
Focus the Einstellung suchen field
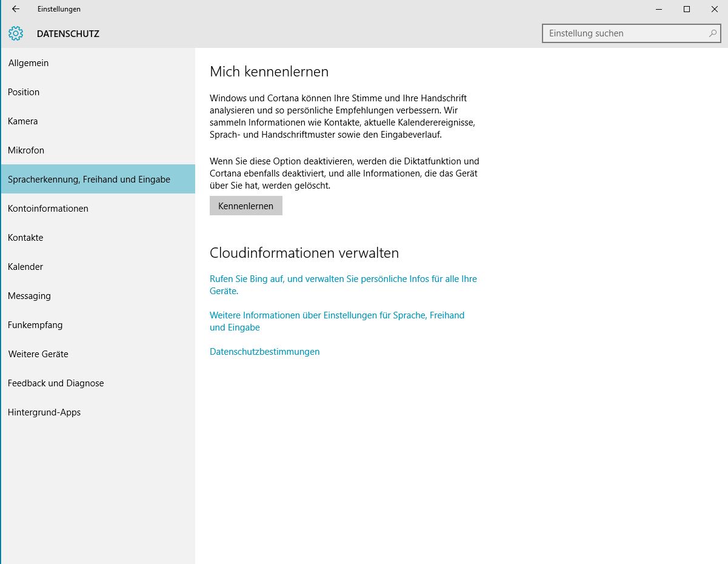pyautogui.click(x=631, y=33)
